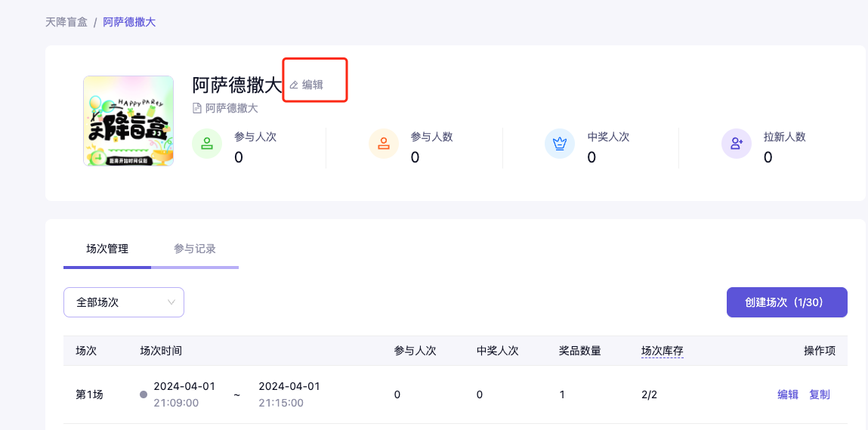Click 编辑 link in 第1场 row
This screenshot has height=430, width=868.
coord(788,394)
